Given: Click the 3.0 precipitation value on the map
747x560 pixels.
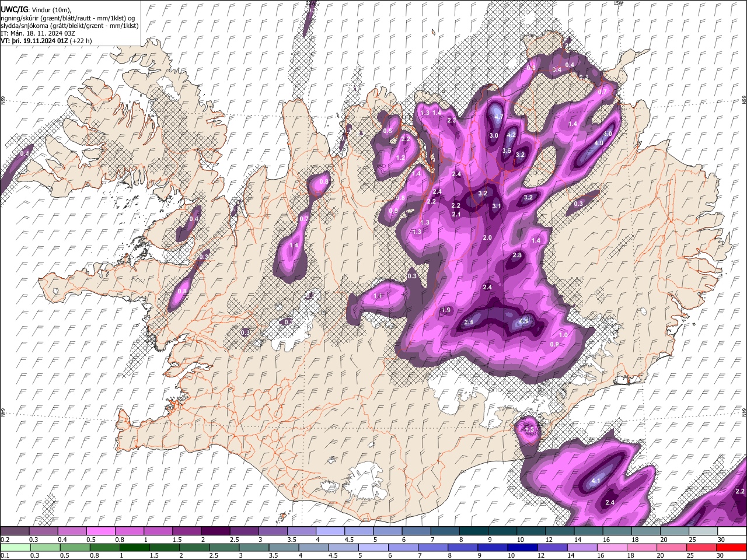Looking at the screenshot, I should click(x=494, y=135).
